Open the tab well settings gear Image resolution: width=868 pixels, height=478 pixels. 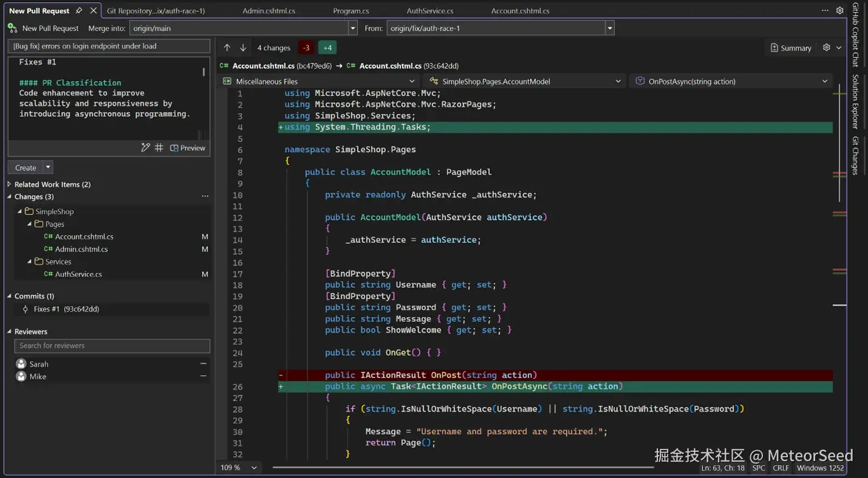click(x=839, y=11)
